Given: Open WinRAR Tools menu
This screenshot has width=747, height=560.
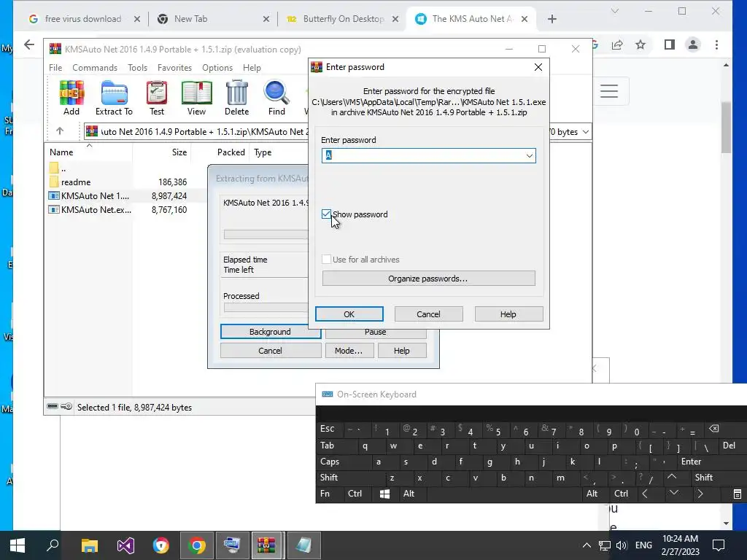Looking at the screenshot, I should click(137, 68).
